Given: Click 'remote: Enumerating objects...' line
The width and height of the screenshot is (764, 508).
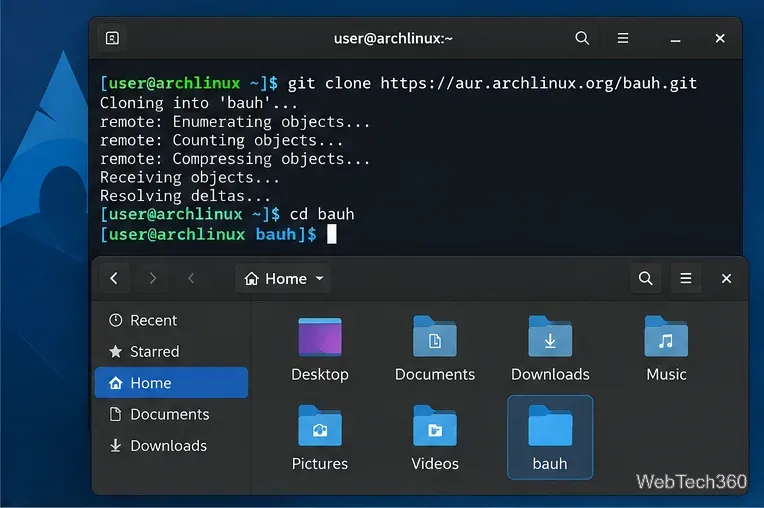Looking at the screenshot, I should point(235,122).
